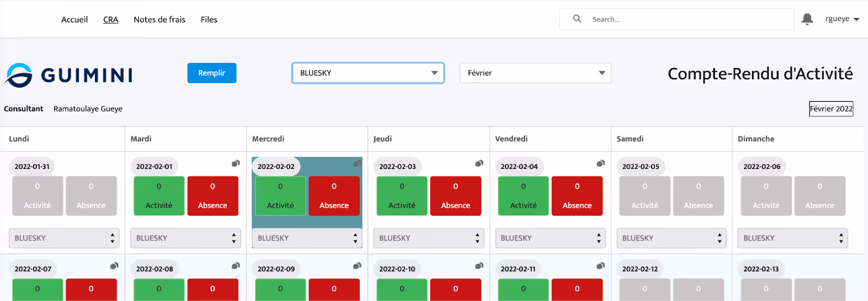Click the Remplir button
This screenshot has height=301, width=868.
(x=212, y=73)
